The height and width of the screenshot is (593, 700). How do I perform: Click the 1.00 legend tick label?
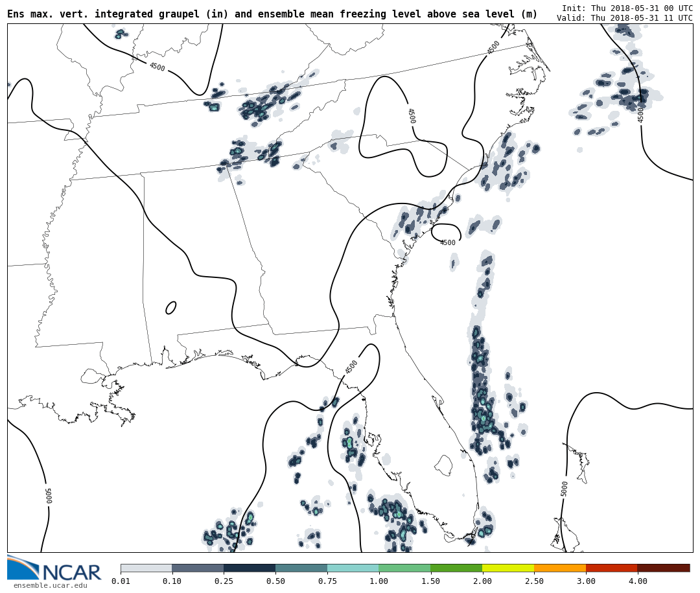coord(379,581)
